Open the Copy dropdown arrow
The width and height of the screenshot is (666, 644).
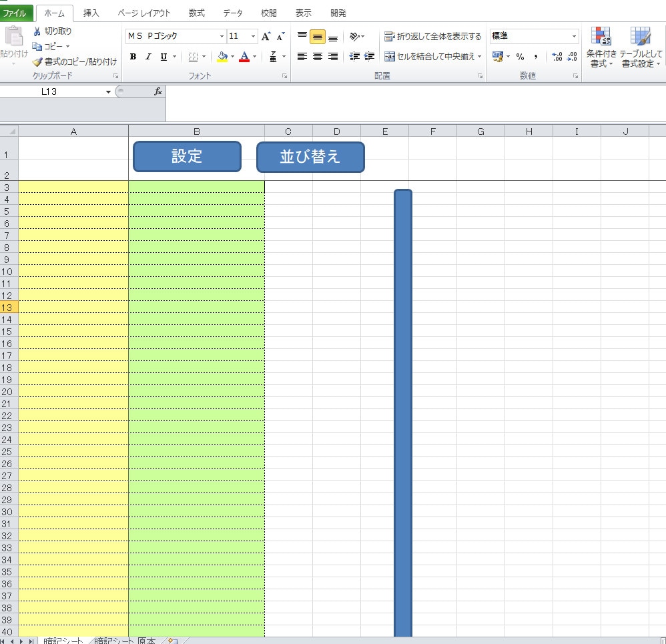pyautogui.click(x=67, y=46)
